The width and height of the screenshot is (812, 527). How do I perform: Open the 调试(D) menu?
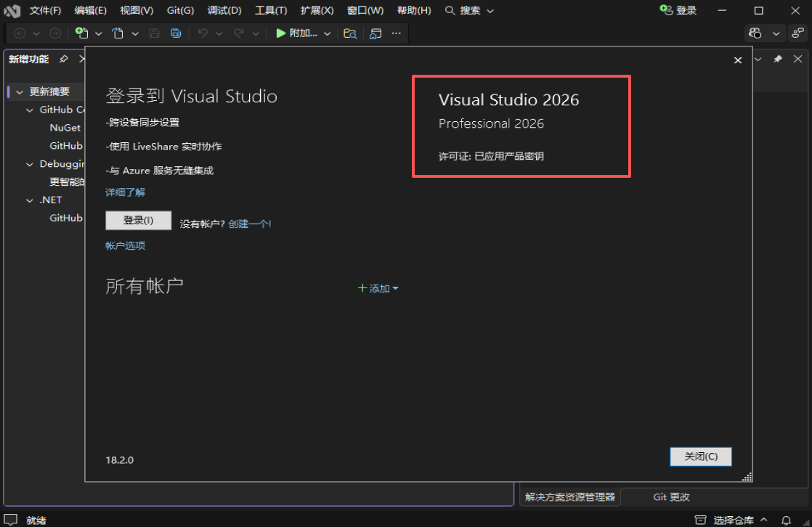(224, 10)
